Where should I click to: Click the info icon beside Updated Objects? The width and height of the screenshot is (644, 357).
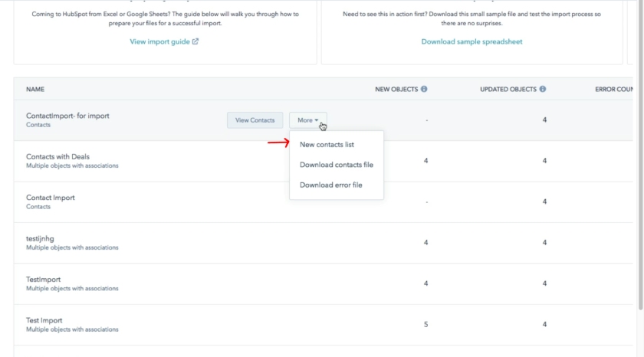click(543, 89)
